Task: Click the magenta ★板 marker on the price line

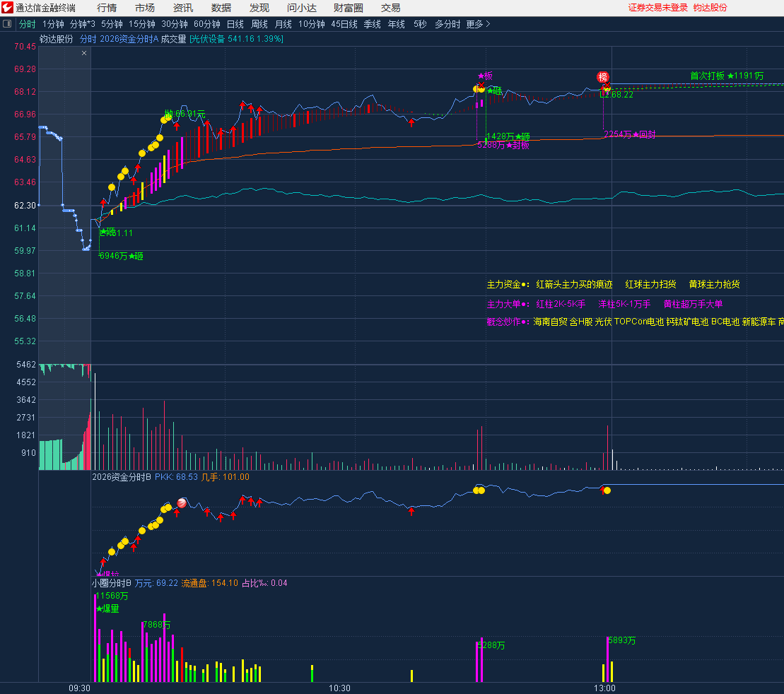Action: [485, 76]
